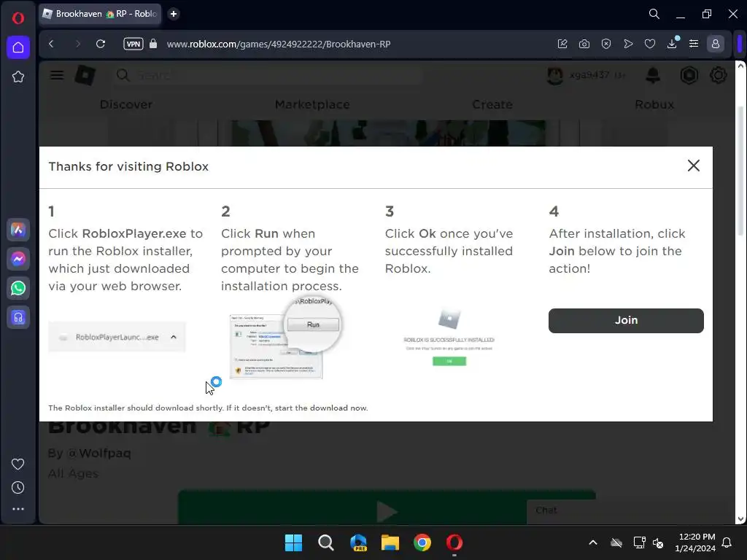Screen dimensions: 747x560
Task: Open the ad blocker shield icon
Action: [606, 44]
